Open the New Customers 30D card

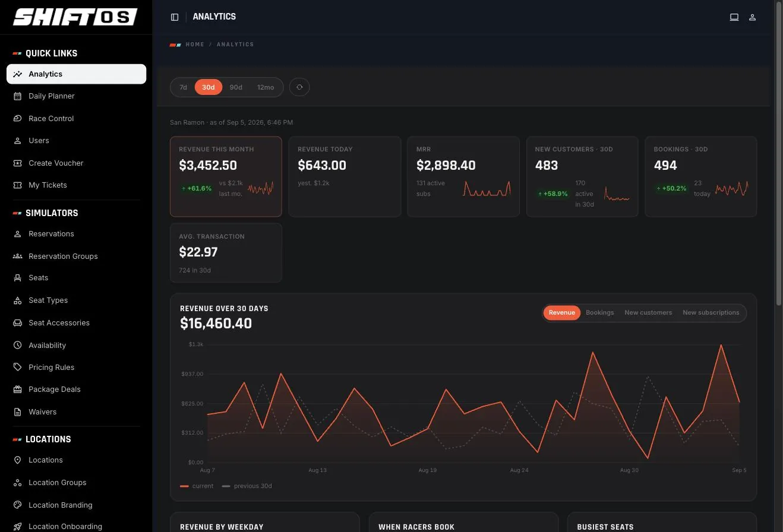tap(582, 176)
